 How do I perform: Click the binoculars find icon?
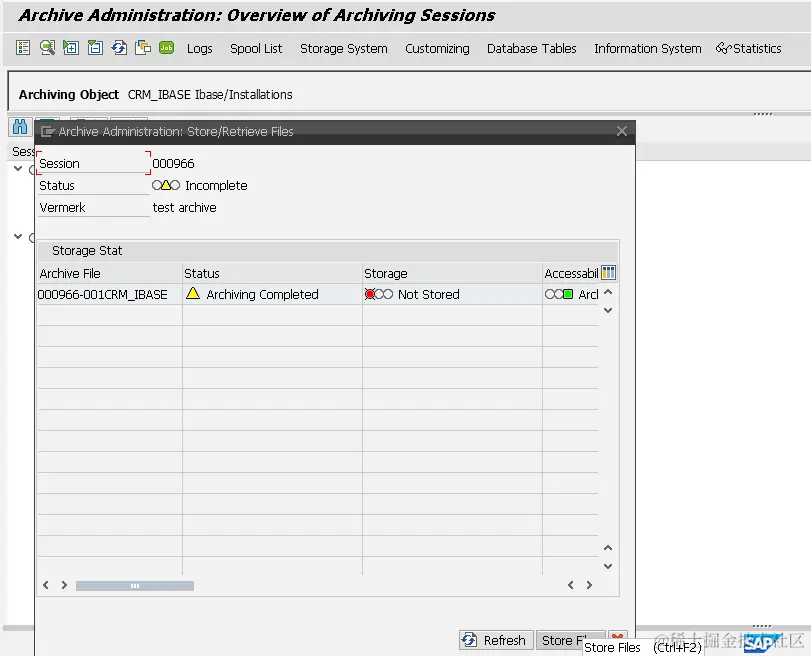click(20, 126)
